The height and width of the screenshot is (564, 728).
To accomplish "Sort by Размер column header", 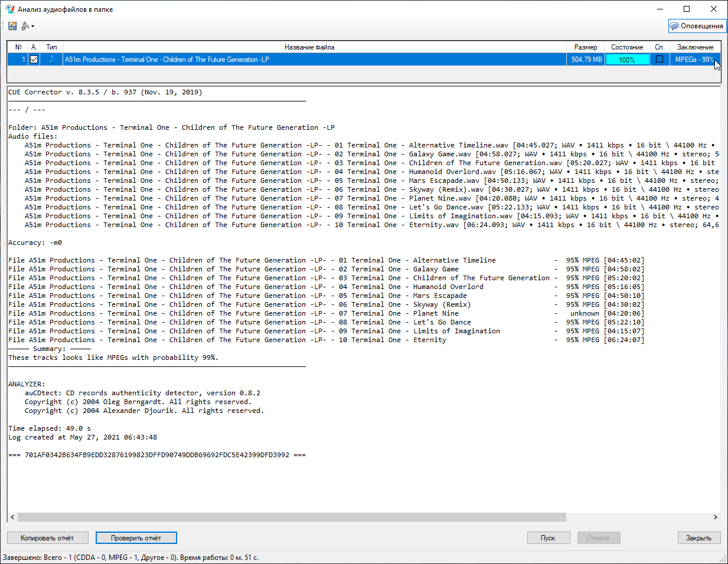I will [586, 47].
